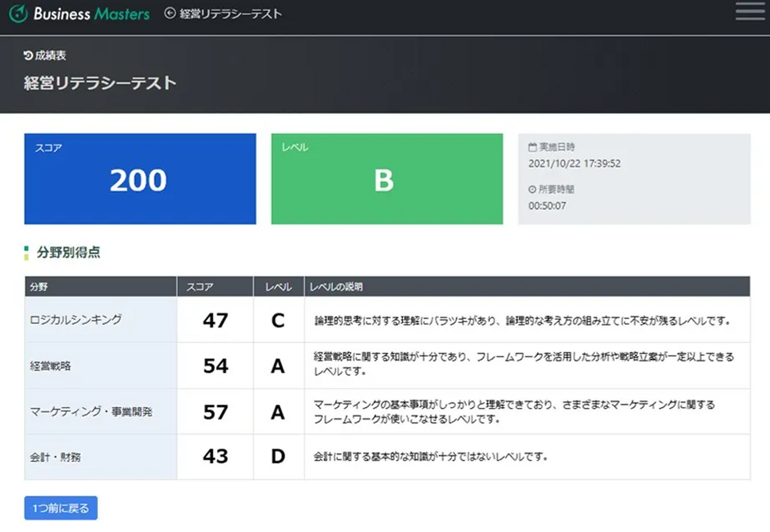Click the score 47 for ロジカルシンキング
Image resolution: width=770 pixels, height=532 pixels.
[215, 320]
